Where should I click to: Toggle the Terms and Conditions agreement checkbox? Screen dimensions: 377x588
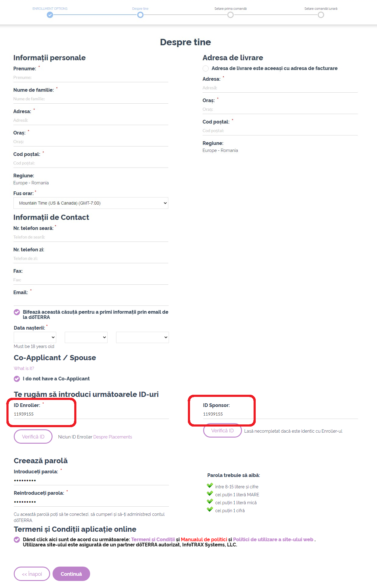tap(17, 540)
